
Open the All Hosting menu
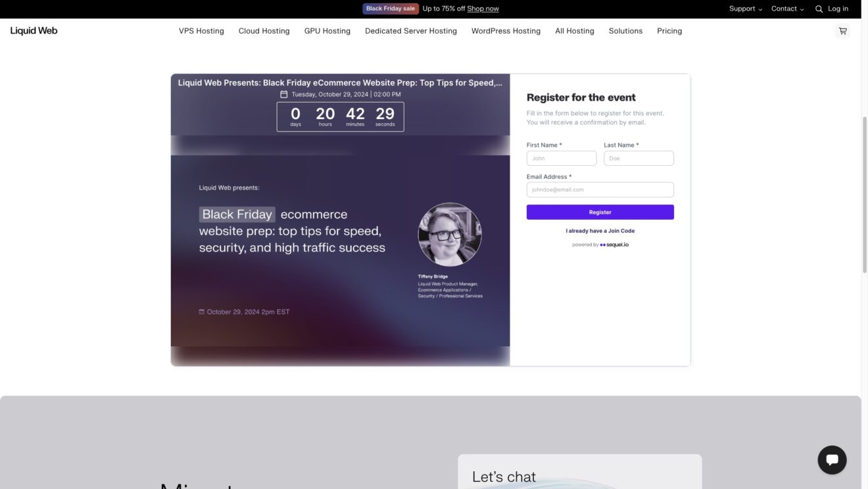[x=574, y=31]
